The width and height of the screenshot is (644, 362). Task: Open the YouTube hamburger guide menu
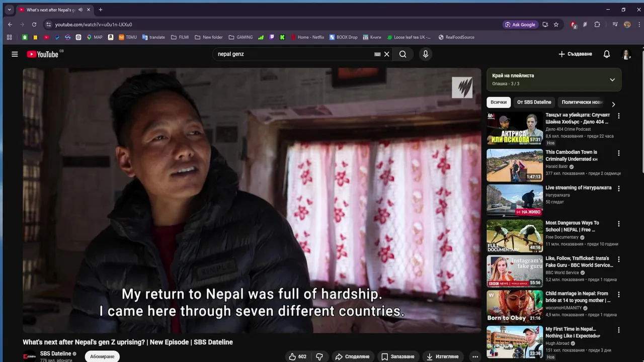point(15,54)
